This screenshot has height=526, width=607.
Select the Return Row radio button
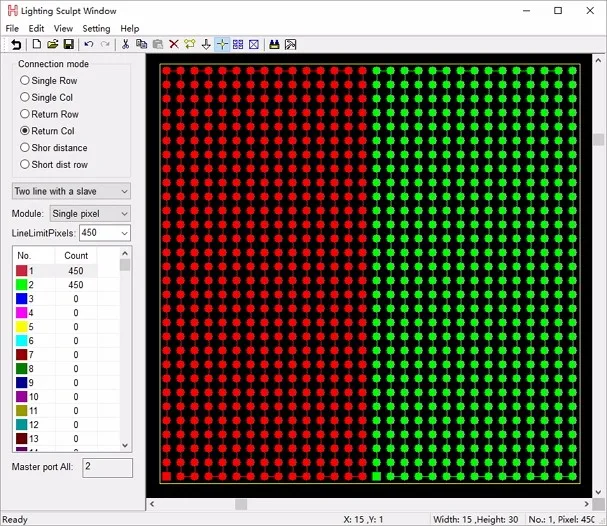49,114
